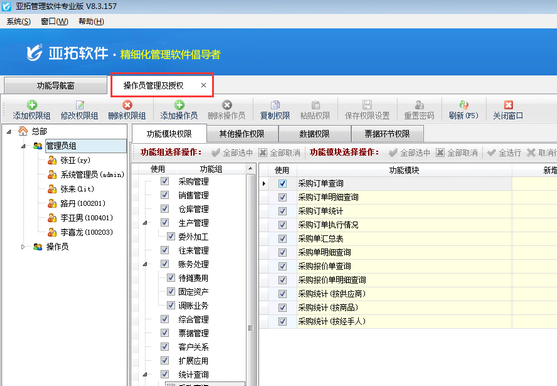Click the 重置密码 icon
Screen dimensions: 557x386
tap(419, 105)
